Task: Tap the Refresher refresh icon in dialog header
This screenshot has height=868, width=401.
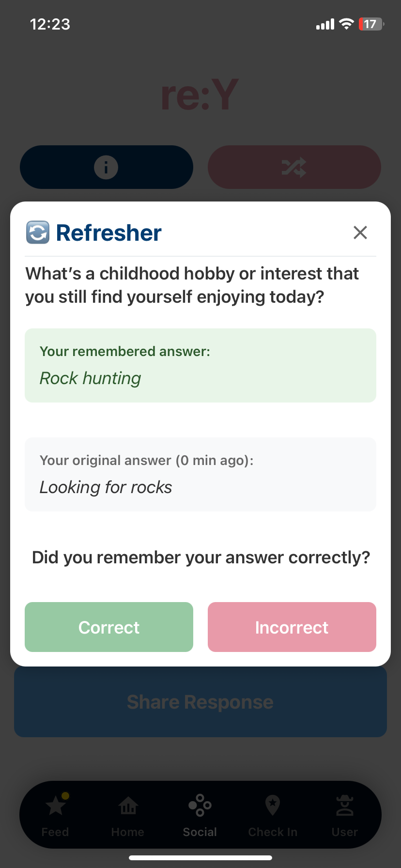Action: (37, 232)
